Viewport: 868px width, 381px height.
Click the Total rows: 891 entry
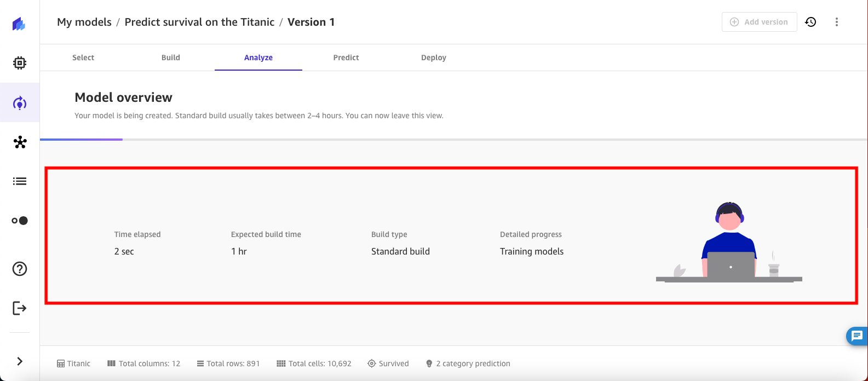[x=228, y=363]
